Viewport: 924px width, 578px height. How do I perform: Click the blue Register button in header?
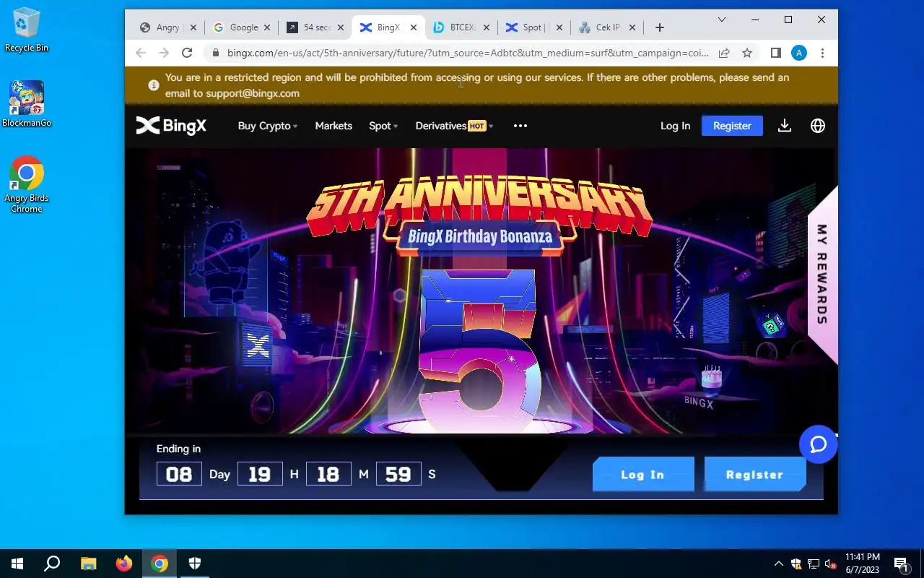[732, 126]
